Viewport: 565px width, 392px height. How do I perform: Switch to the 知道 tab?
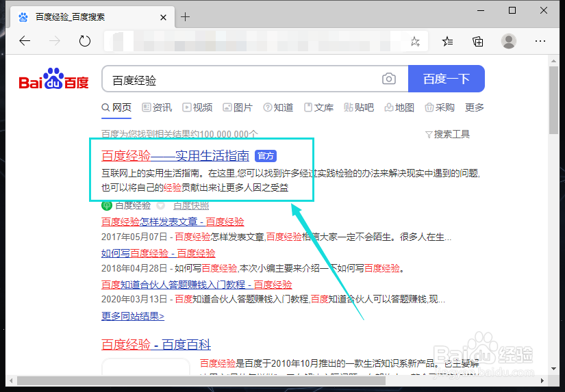click(278, 107)
